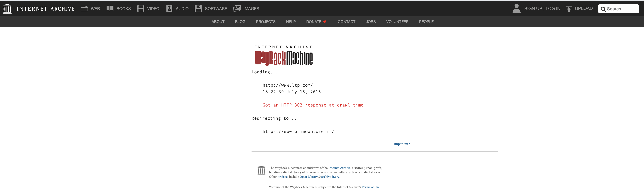Select Volunteer in the navigation bar
This screenshot has height=196, width=644.
pos(397,22)
